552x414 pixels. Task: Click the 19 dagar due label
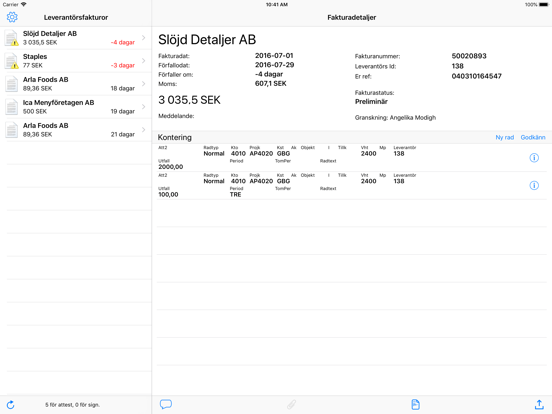(123, 111)
